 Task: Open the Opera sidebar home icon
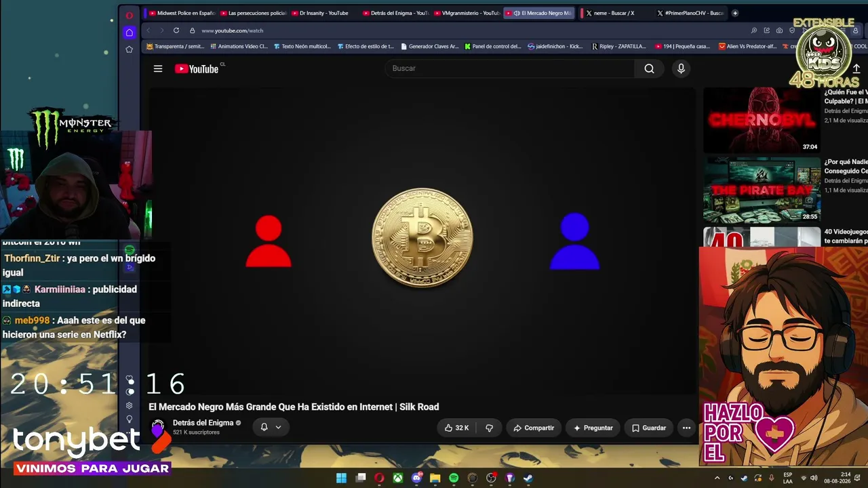tap(129, 32)
